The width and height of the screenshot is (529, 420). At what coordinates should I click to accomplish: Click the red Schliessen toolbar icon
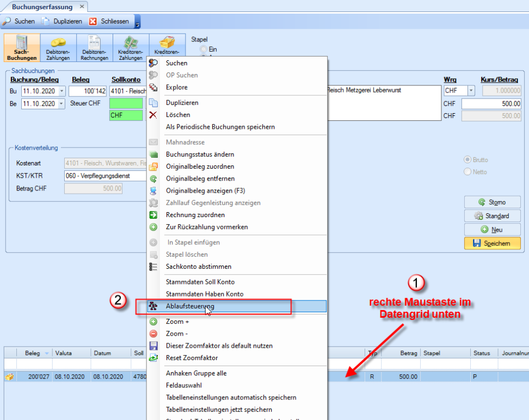pyautogui.click(x=93, y=21)
